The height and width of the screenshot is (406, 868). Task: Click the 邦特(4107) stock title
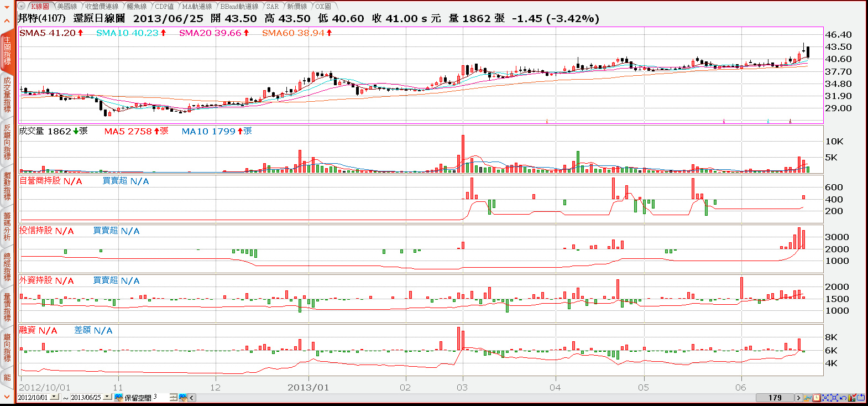click(41, 18)
